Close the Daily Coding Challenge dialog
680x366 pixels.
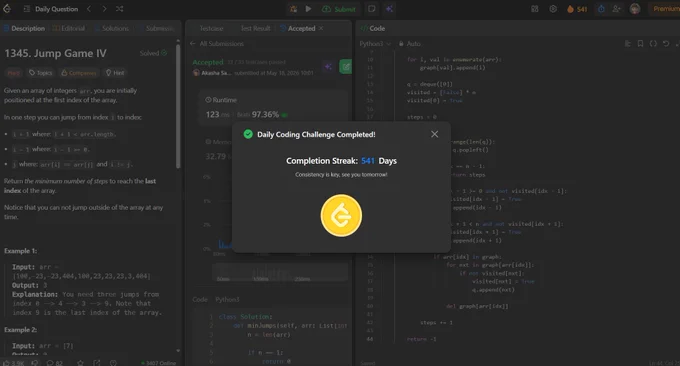(435, 134)
